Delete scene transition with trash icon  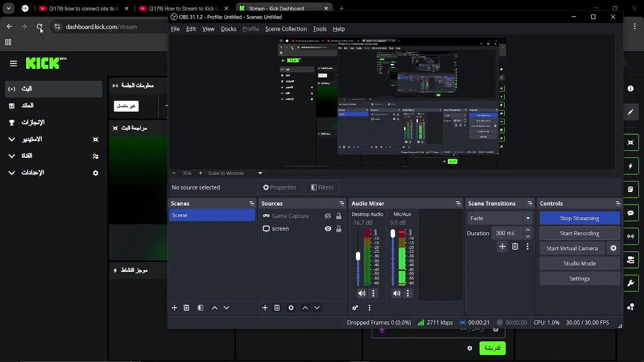pos(515,246)
